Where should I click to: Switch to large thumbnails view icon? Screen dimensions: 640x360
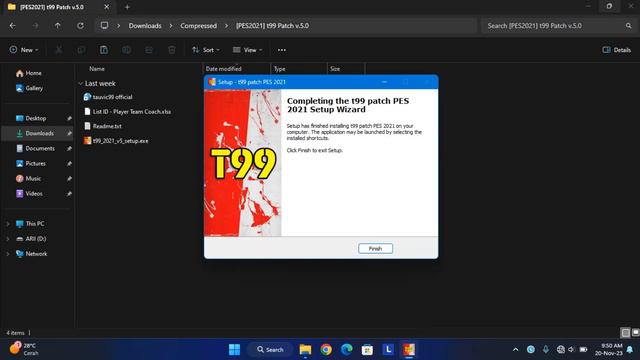coord(635,333)
